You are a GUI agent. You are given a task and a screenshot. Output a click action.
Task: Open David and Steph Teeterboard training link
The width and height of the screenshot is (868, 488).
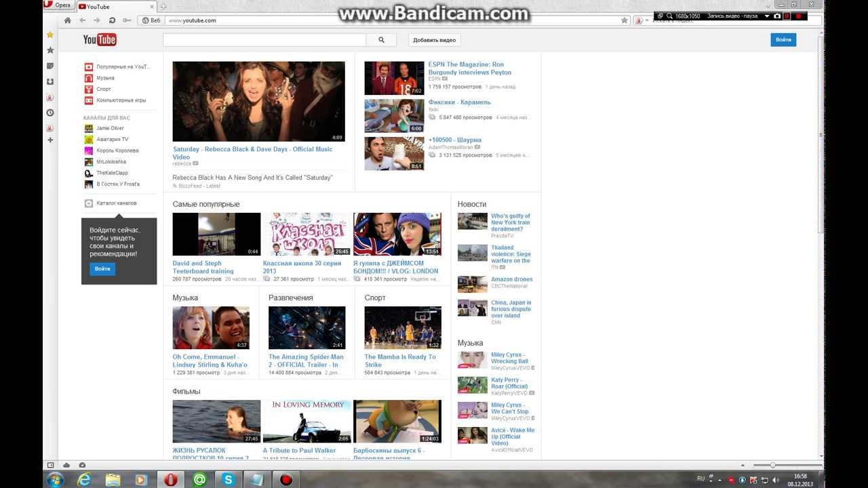click(203, 267)
